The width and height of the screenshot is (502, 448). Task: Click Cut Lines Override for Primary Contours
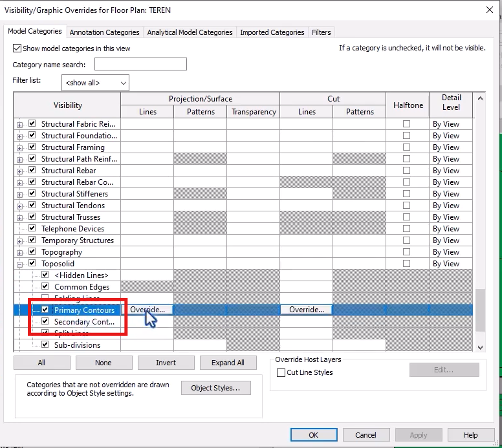pos(307,310)
